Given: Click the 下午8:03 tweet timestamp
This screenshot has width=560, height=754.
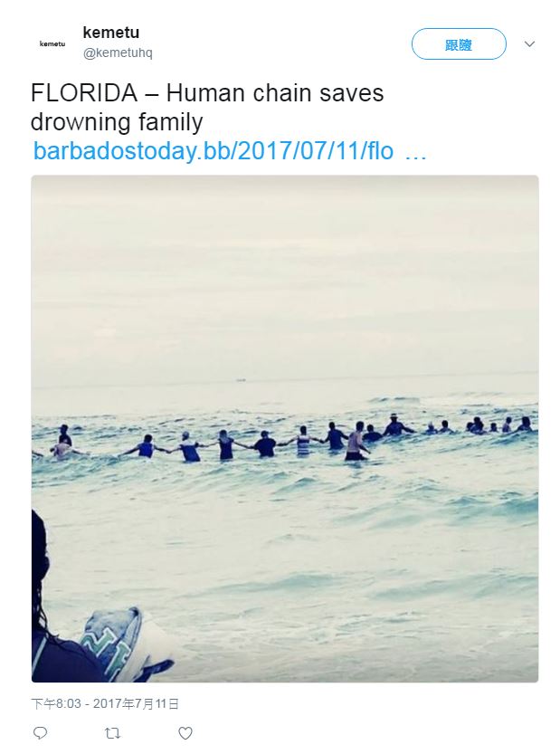Looking at the screenshot, I should pos(56,704).
